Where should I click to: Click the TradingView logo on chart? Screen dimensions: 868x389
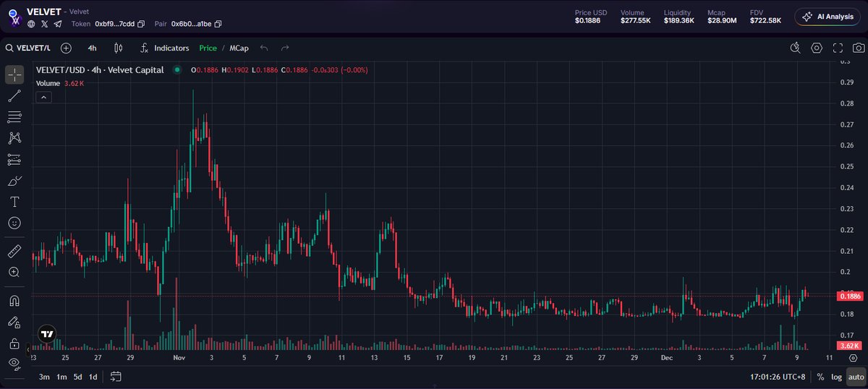click(46, 335)
